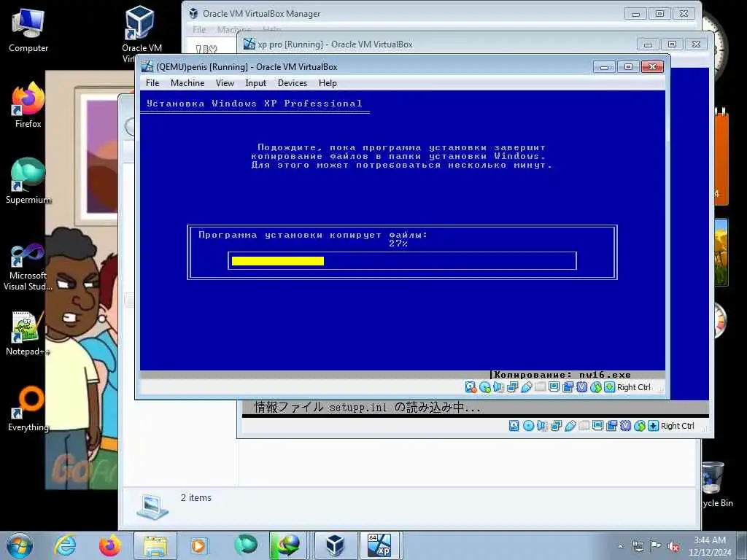Open Windows Explorer taskbar button
This screenshot has width=747, height=560.
pos(155,545)
